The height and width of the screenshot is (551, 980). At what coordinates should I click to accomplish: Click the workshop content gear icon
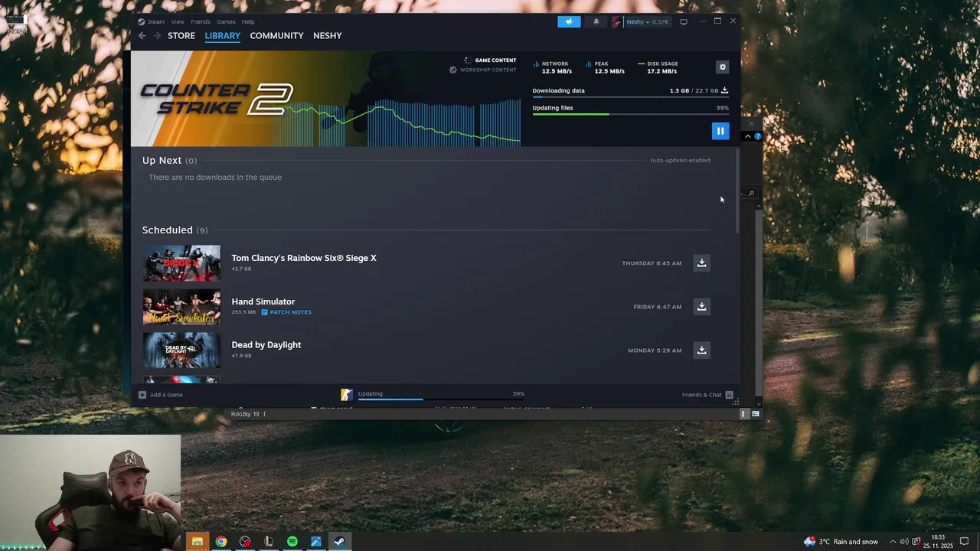click(452, 70)
